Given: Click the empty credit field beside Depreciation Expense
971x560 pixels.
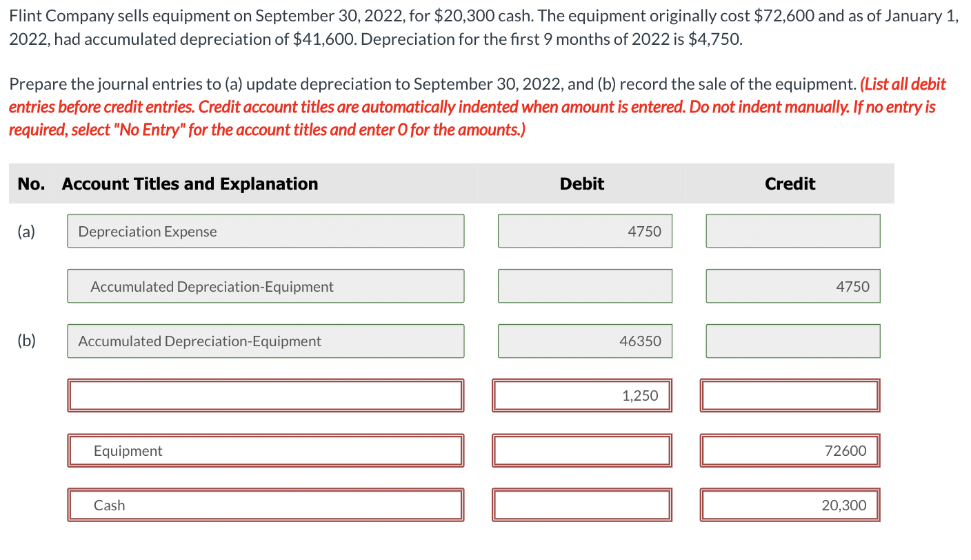Looking at the screenshot, I should click(x=792, y=231).
